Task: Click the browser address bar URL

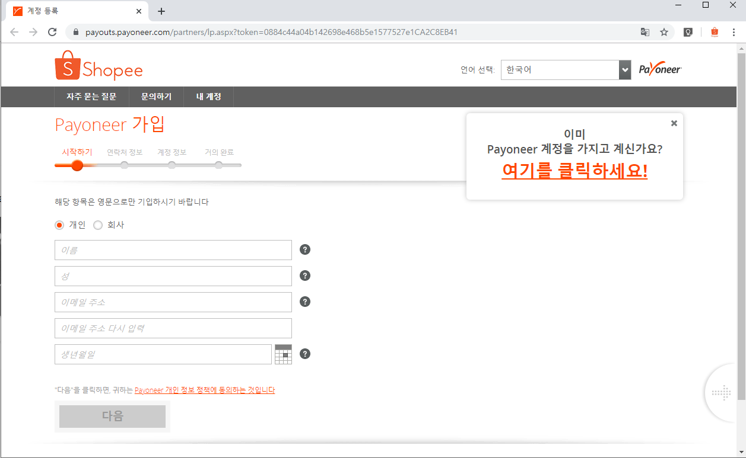Action: tap(271, 32)
